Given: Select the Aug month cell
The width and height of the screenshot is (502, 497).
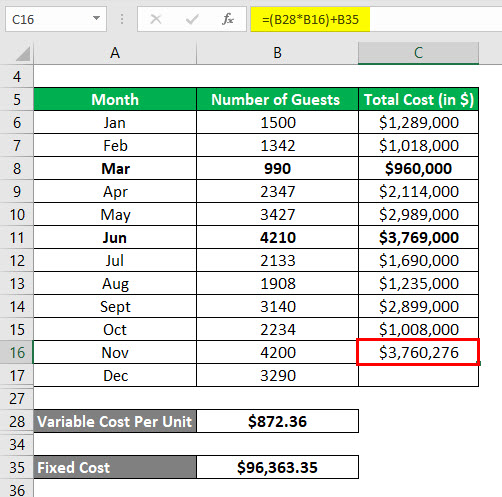Looking at the screenshot, I should (115, 283).
